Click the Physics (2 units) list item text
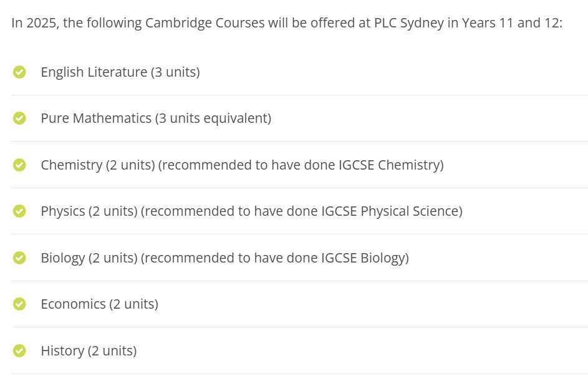This screenshot has height=376, width=588. point(252,211)
